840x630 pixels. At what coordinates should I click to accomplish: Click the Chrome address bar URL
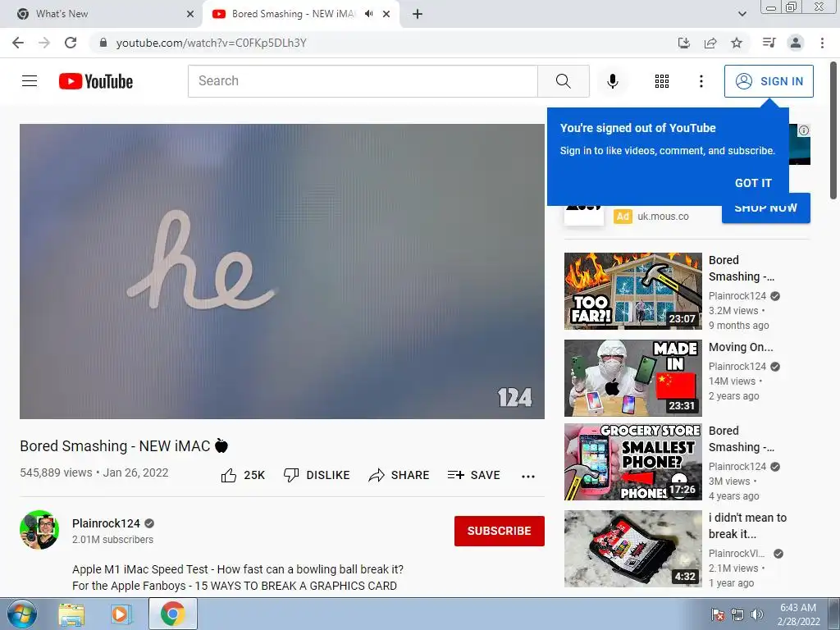click(x=211, y=43)
